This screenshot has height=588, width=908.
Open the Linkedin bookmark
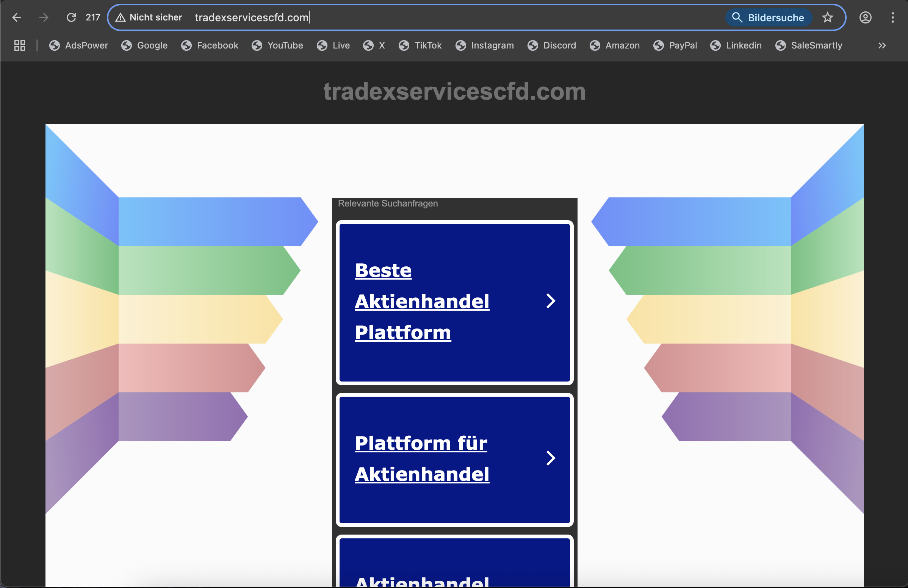[736, 45]
